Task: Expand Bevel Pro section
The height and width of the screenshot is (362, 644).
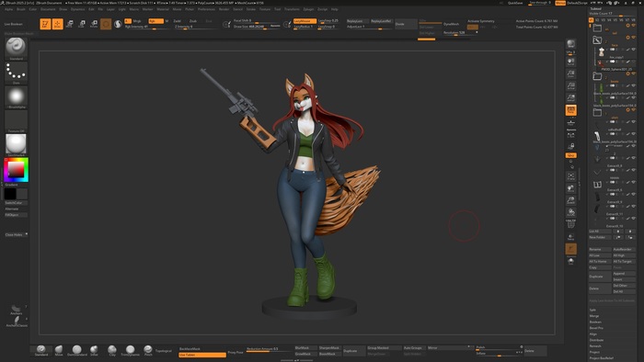Action: 596,328
